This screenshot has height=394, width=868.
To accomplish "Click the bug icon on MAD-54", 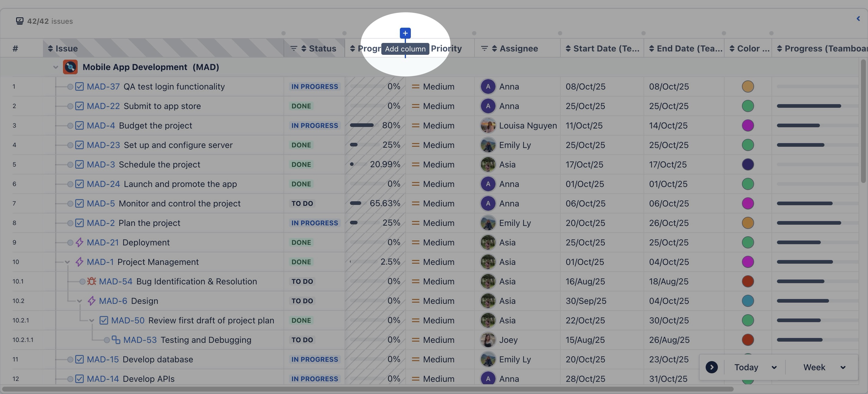I will (92, 281).
